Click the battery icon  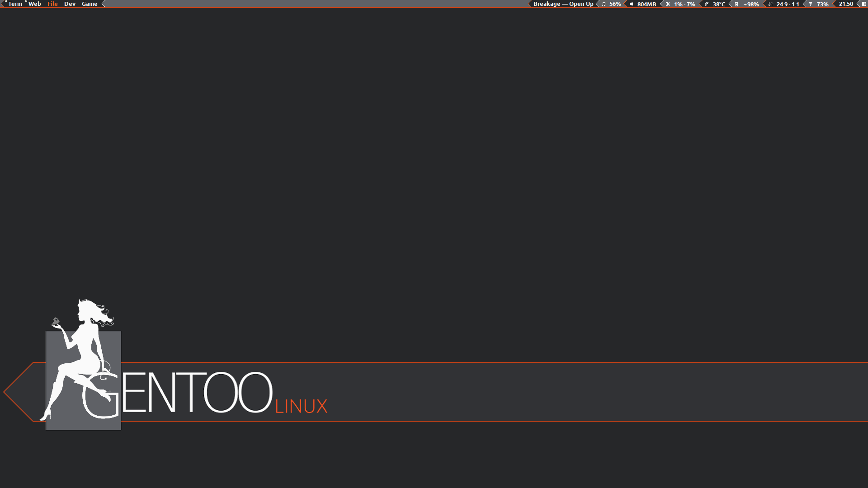[736, 4]
